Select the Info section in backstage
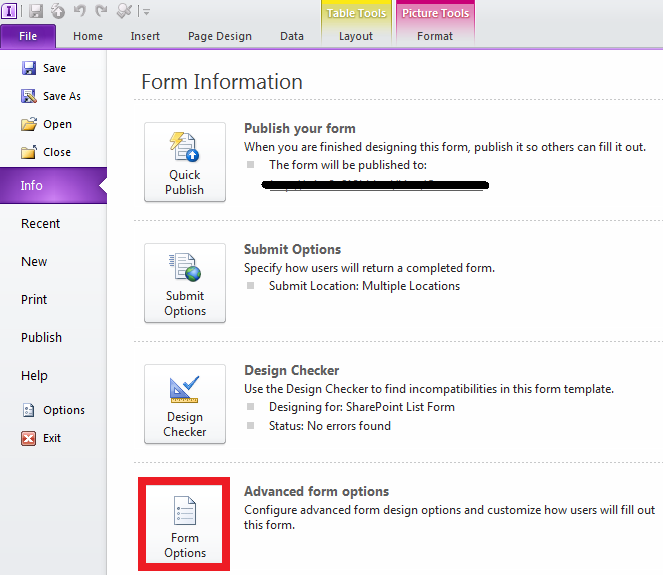The image size is (663, 575). [53, 185]
